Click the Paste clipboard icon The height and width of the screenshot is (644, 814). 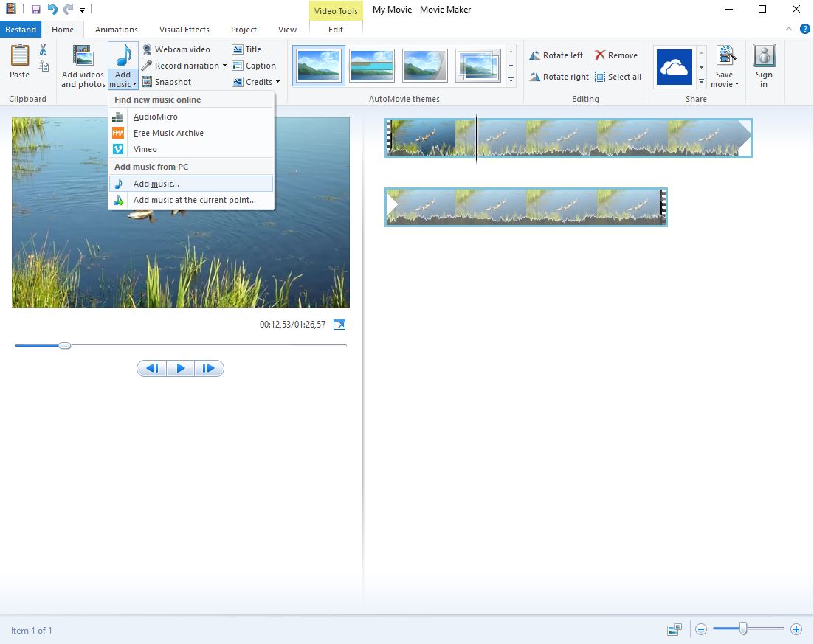coord(20,56)
